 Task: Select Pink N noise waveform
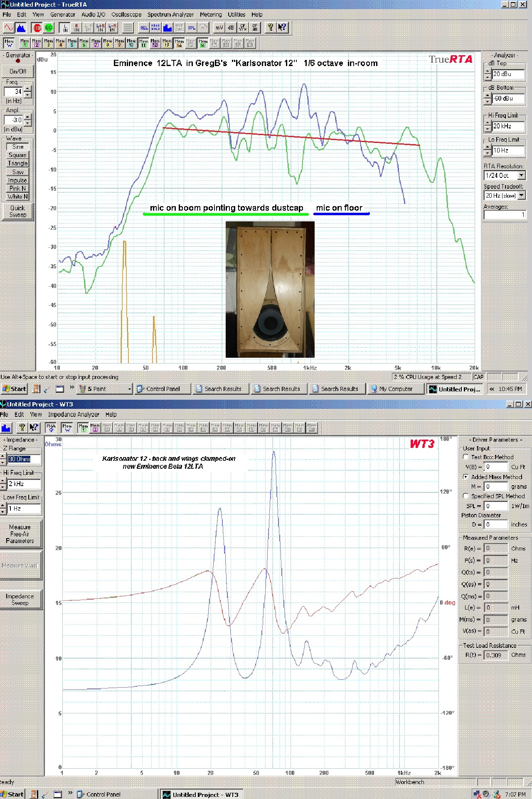pos(17,188)
